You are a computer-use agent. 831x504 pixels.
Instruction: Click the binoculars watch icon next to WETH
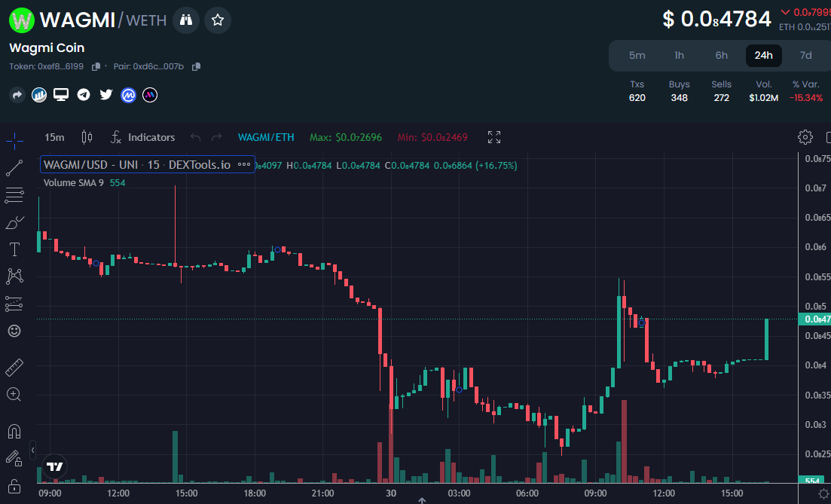pyautogui.click(x=186, y=20)
